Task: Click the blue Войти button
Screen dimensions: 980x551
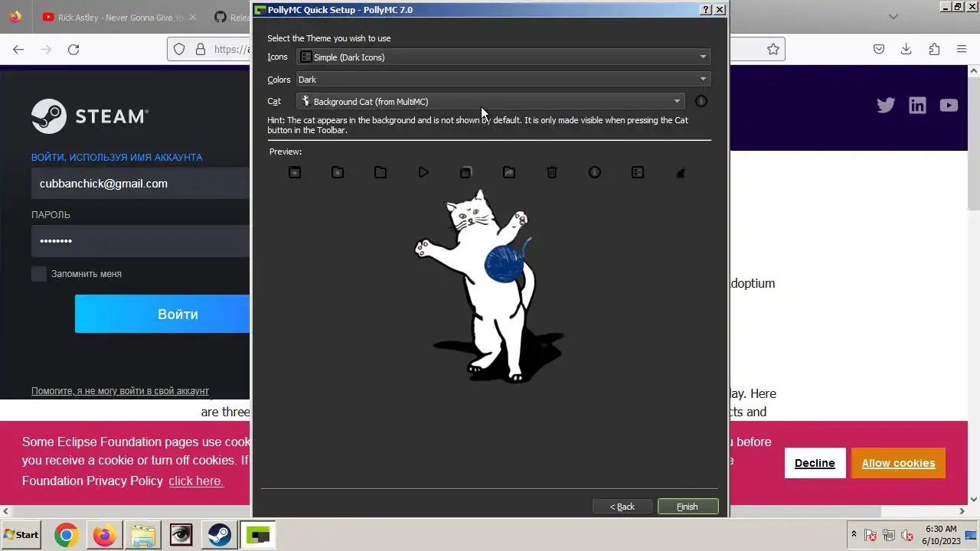Action: click(x=162, y=315)
